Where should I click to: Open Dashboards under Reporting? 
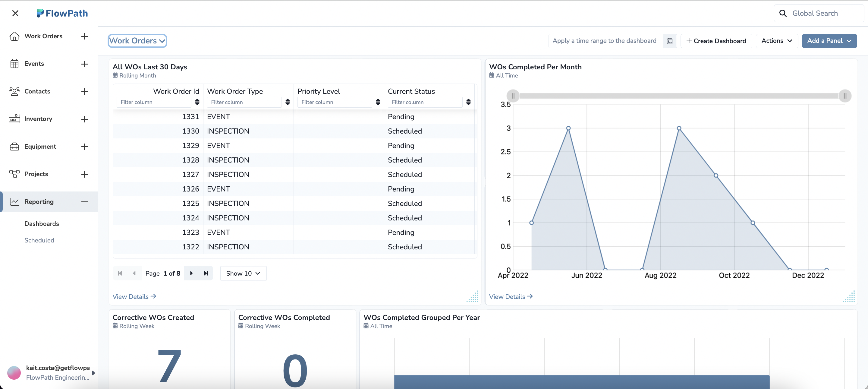[42, 223]
